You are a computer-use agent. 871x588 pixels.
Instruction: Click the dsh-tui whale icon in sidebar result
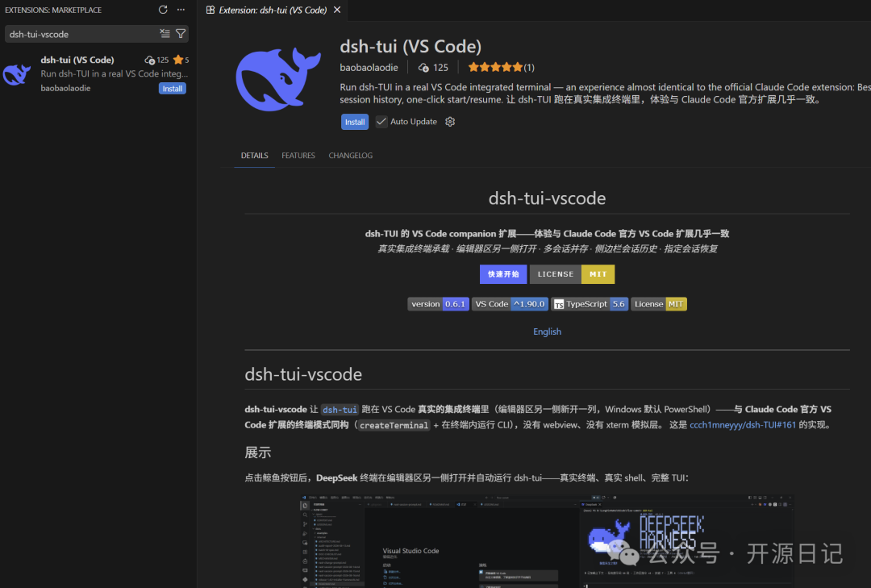click(17, 74)
